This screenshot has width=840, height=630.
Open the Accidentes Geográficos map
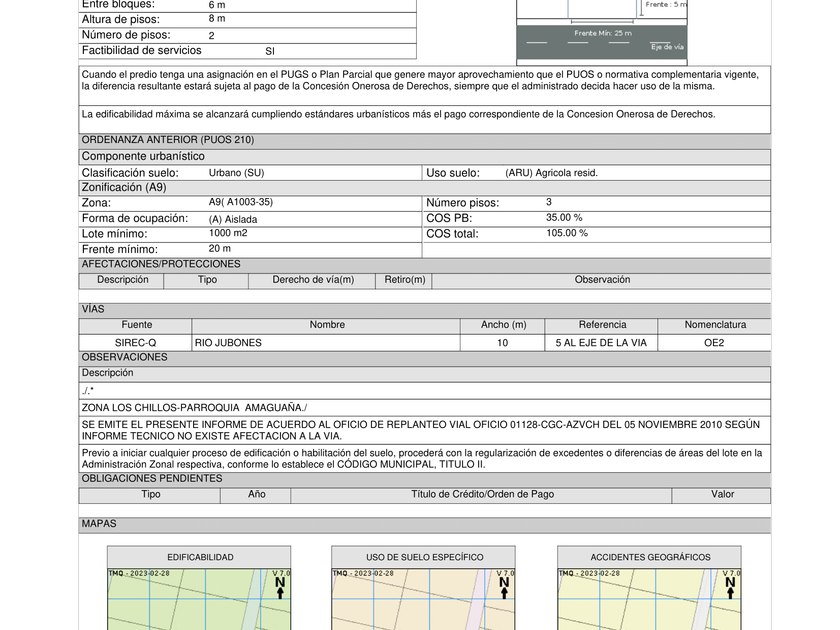(649, 599)
